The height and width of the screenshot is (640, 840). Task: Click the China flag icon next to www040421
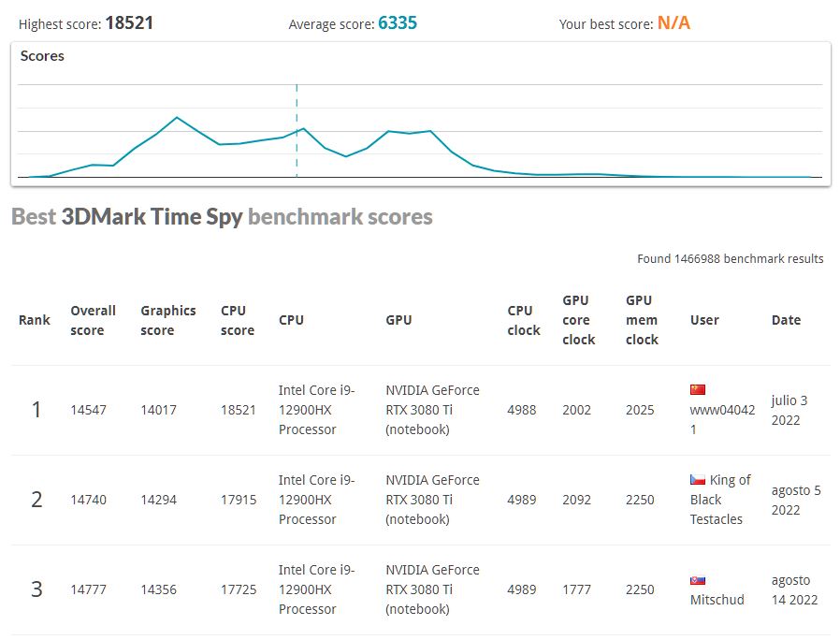click(698, 389)
